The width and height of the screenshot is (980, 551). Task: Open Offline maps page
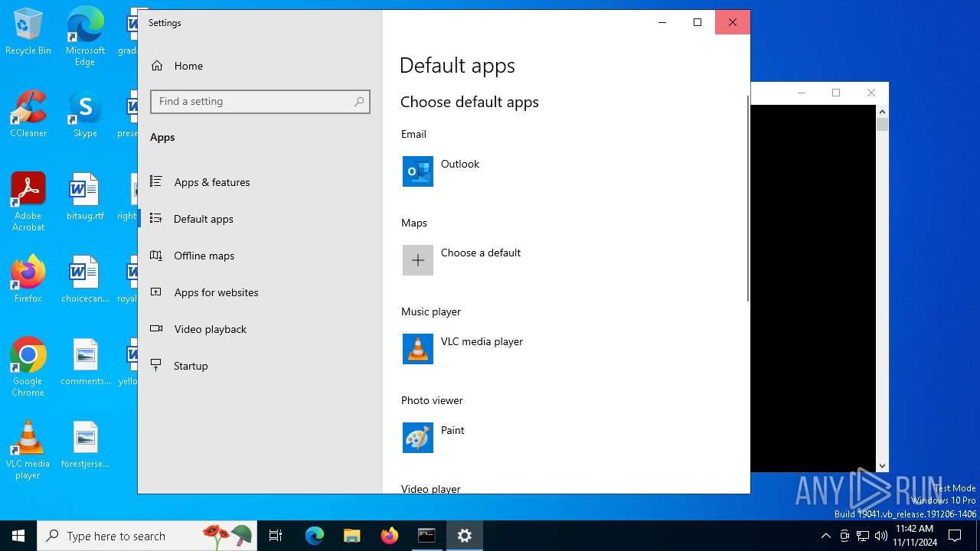pos(260,256)
